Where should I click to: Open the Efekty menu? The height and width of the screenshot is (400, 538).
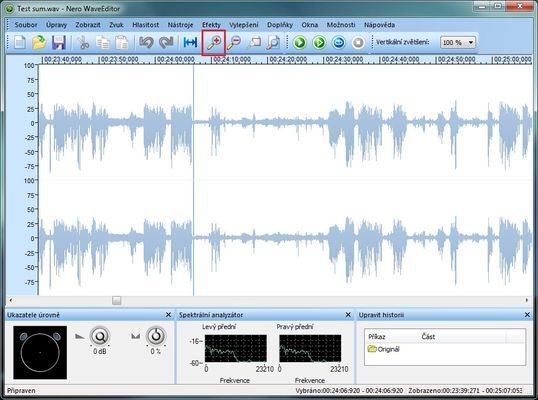click(x=211, y=25)
